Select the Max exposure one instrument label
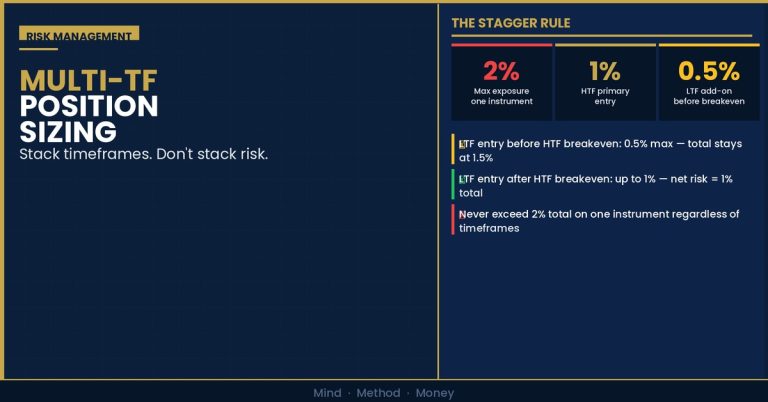This screenshot has width=768, height=402. click(502, 96)
